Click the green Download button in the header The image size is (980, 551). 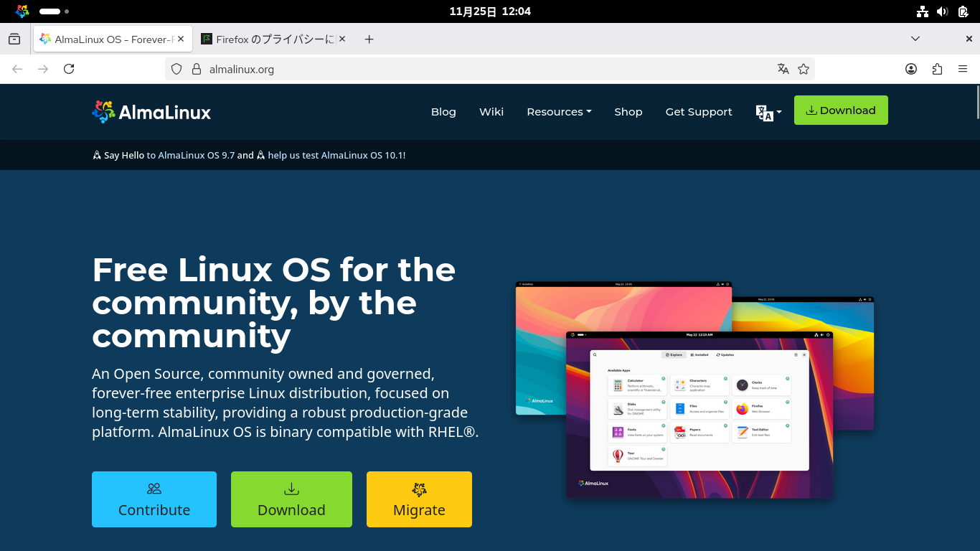pos(841,110)
